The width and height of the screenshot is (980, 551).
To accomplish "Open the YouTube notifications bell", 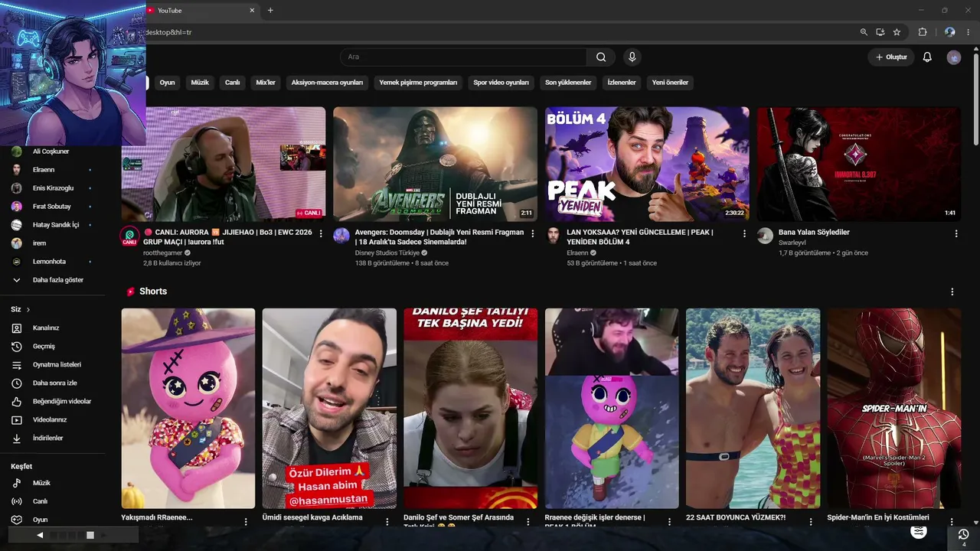I will click(x=927, y=57).
